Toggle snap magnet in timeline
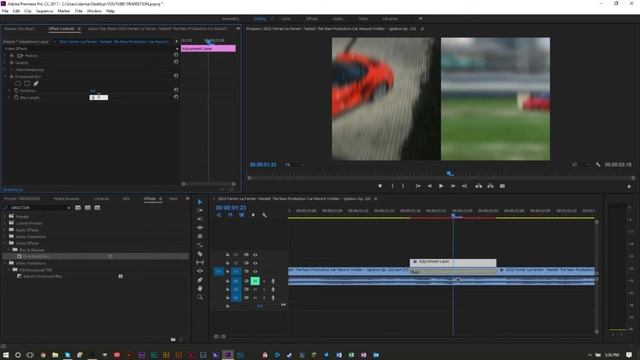 click(230, 215)
